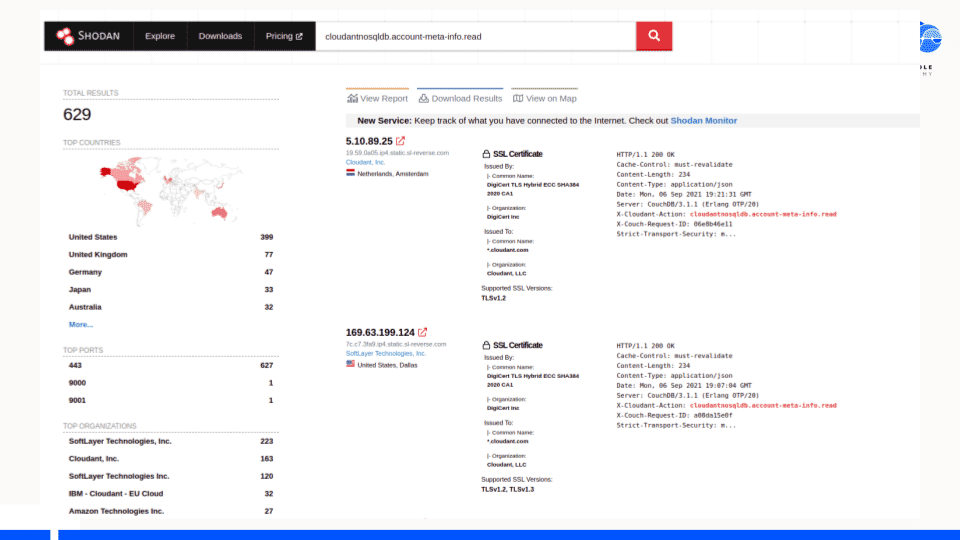
Task: Click Netherlands flag icon
Action: [350, 173]
